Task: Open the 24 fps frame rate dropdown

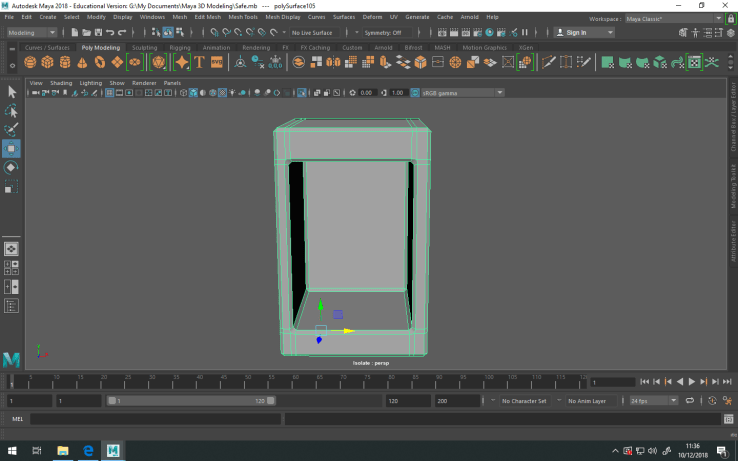Action: [650, 400]
